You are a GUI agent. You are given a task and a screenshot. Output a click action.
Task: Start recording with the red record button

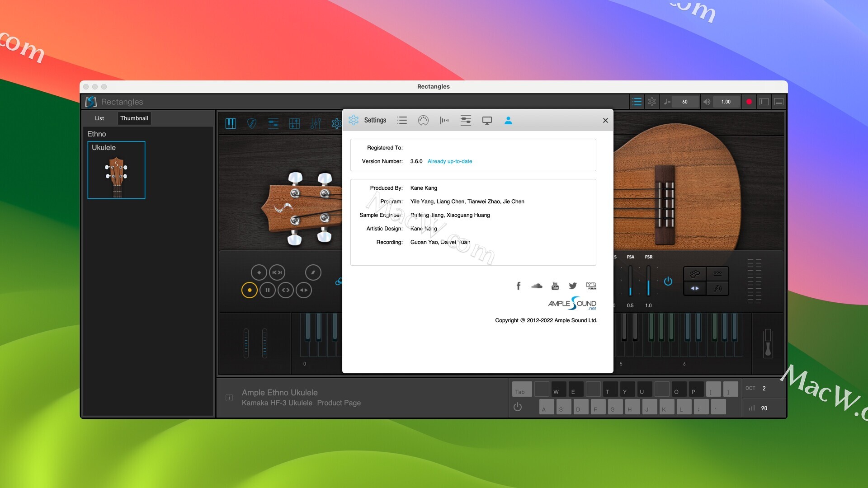(x=749, y=102)
